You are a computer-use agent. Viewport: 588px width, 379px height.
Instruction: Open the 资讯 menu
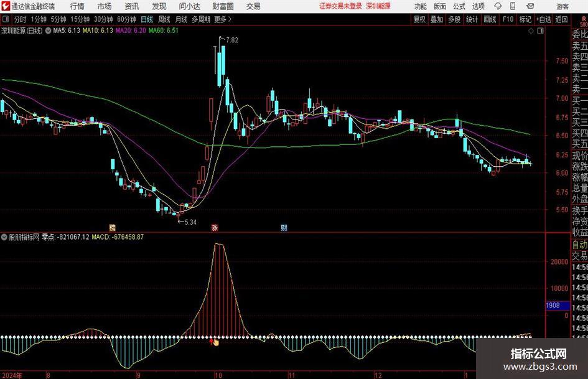click(132, 6)
